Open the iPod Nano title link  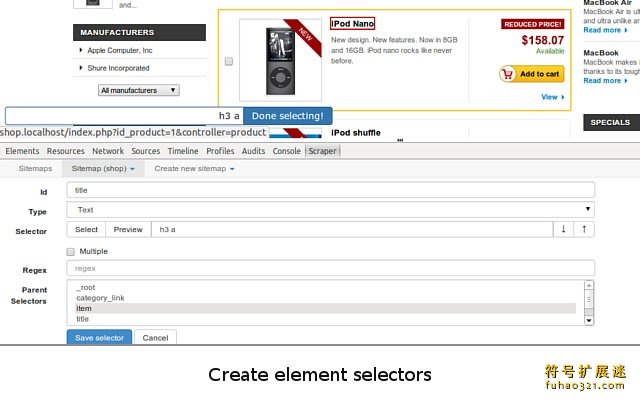click(353, 24)
